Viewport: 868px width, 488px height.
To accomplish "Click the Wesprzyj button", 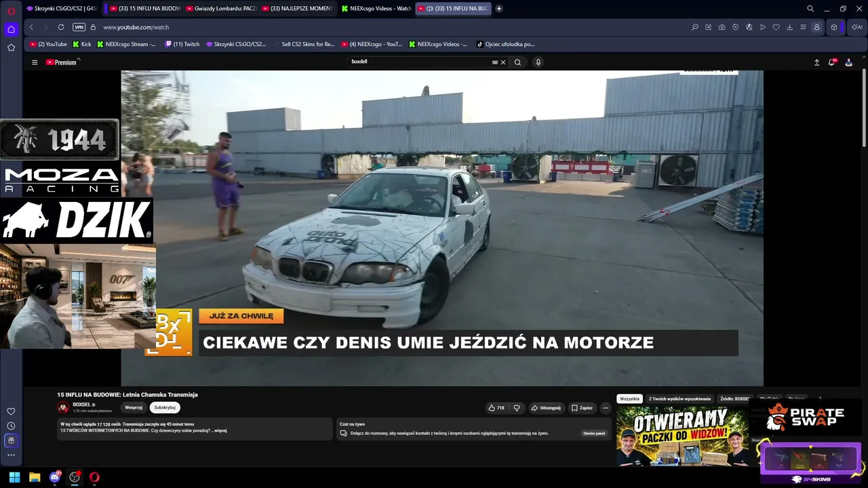I will tap(134, 407).
